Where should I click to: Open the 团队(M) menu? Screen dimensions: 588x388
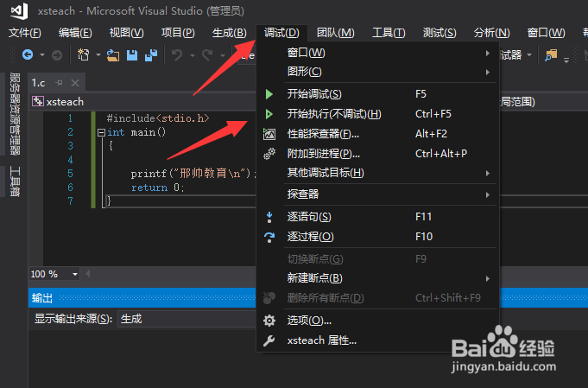tap(336, 33)
